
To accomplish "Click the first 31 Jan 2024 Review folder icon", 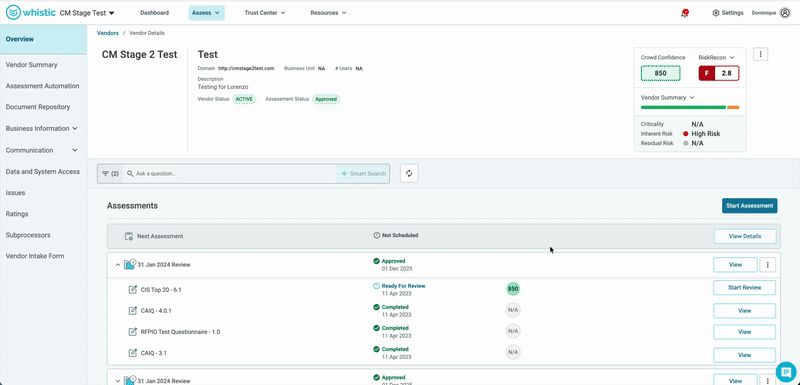I will [x=130, y=265].
